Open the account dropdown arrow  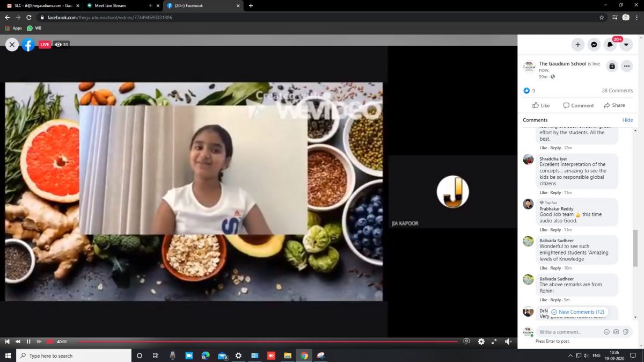626,45
